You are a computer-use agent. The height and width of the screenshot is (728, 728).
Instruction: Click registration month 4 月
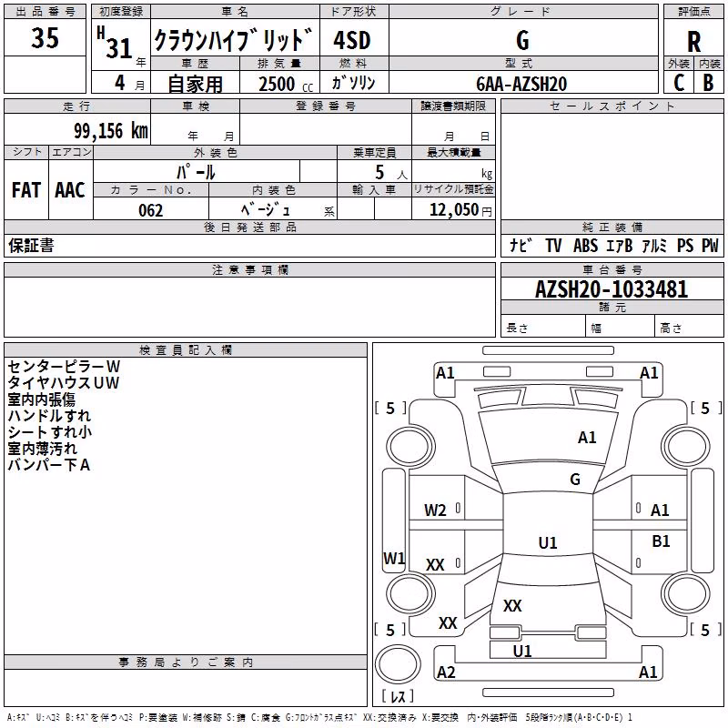129,83
